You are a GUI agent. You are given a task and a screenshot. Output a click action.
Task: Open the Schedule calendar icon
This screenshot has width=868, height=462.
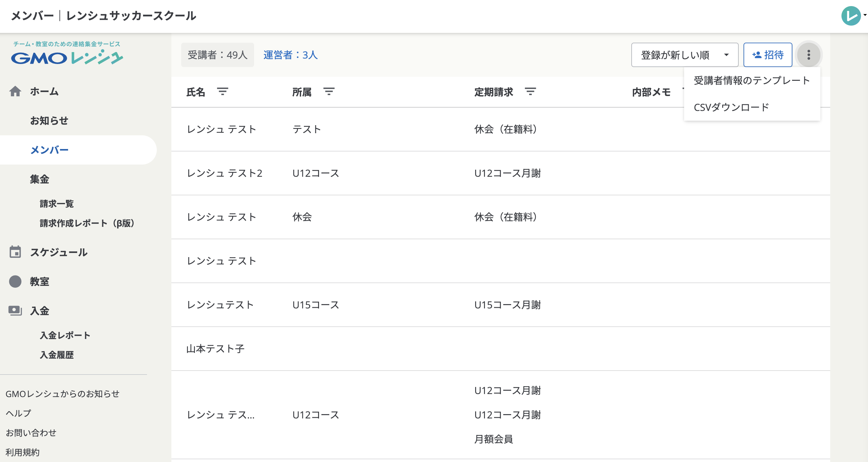coord(15,252)
